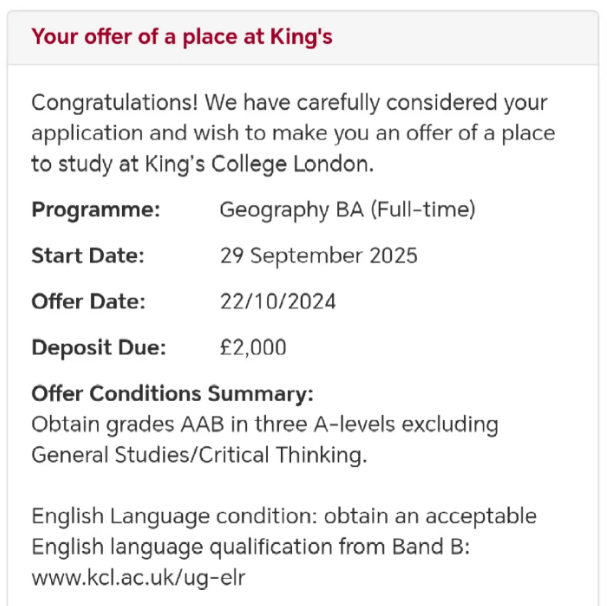Viewport: 607px width, 606px height.
Task: Click the grey header bar of offer card
Action: (x=303, y=38)
